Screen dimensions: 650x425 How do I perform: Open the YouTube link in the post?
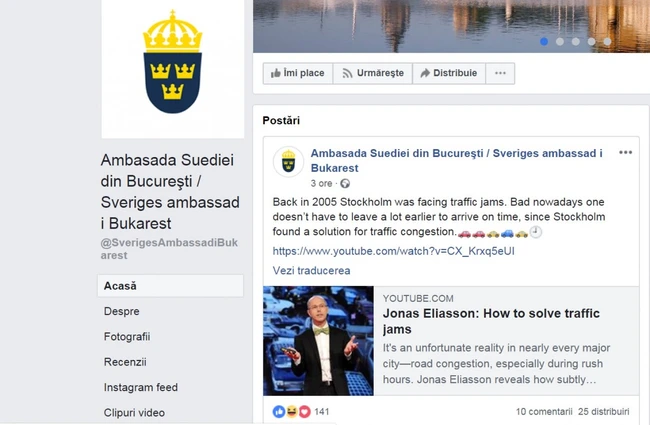point(393,251)
